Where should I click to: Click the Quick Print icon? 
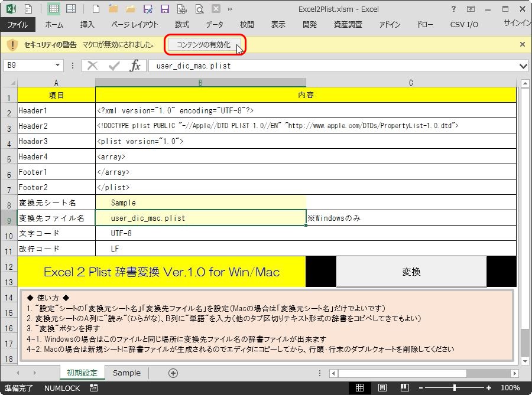[x=183, y=9]
